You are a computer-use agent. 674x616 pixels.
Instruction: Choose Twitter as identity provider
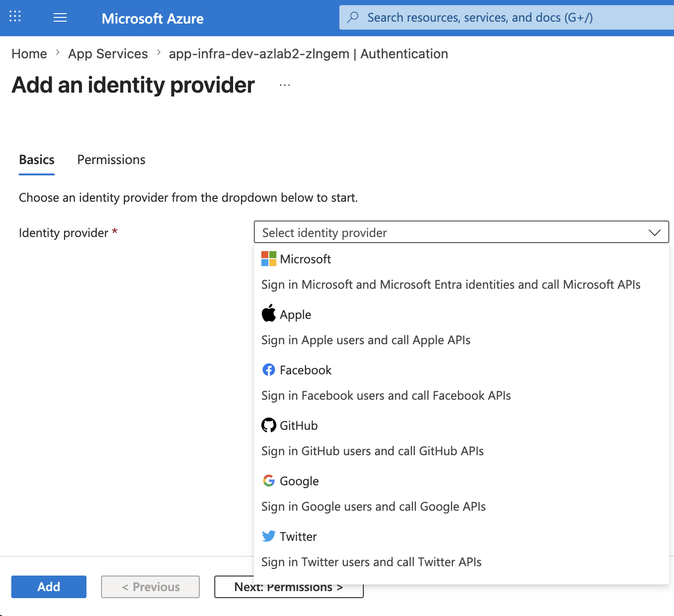click(461, 549)
